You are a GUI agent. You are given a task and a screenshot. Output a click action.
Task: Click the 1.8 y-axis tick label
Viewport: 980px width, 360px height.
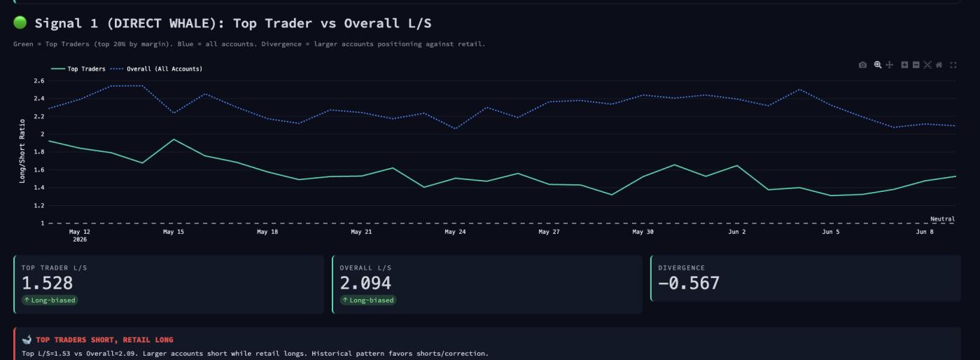38,152
